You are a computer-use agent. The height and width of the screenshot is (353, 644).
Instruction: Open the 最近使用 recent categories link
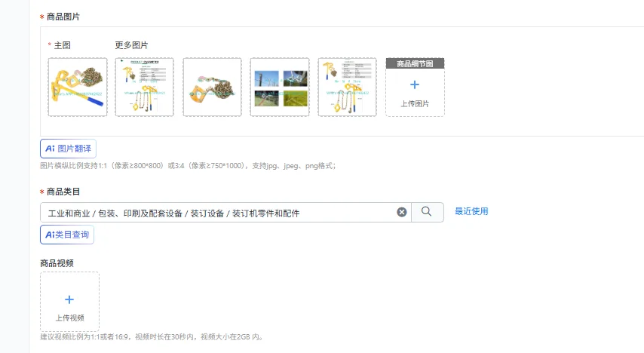(471, 211)
